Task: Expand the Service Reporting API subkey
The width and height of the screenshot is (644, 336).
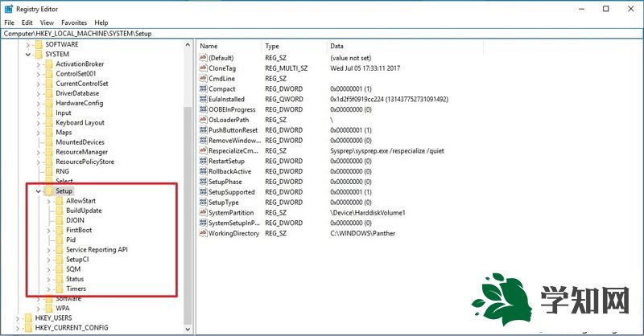Action: tap(48, 250)
